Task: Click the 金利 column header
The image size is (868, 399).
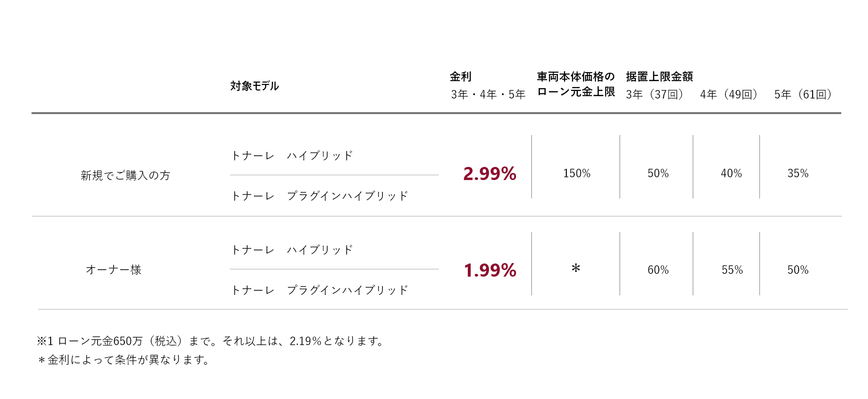Action: click(460, 76)
